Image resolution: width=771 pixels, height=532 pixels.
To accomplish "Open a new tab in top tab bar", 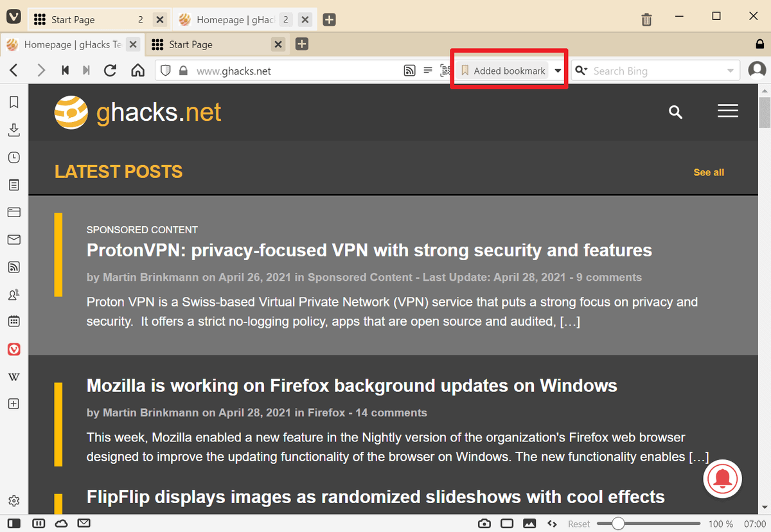I will 329,20.
